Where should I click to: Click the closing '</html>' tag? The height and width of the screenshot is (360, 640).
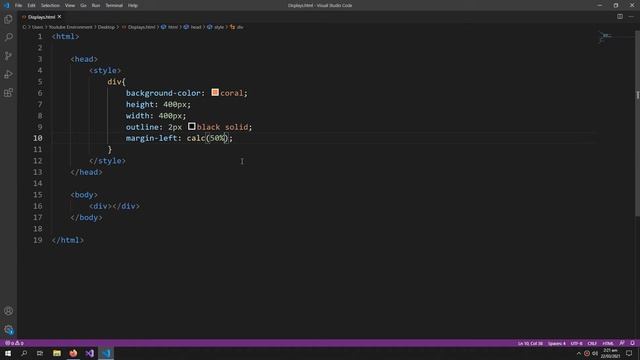click(x=68, y=240)
